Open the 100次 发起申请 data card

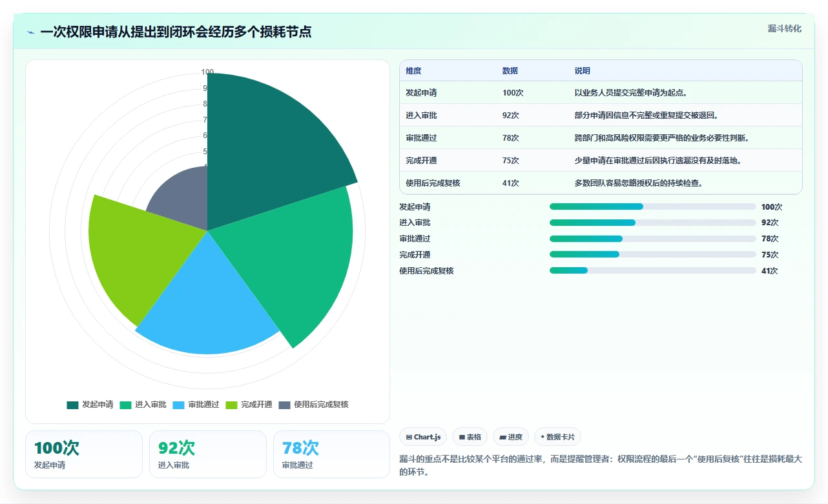pyautogui.click(x=84, y=454)
